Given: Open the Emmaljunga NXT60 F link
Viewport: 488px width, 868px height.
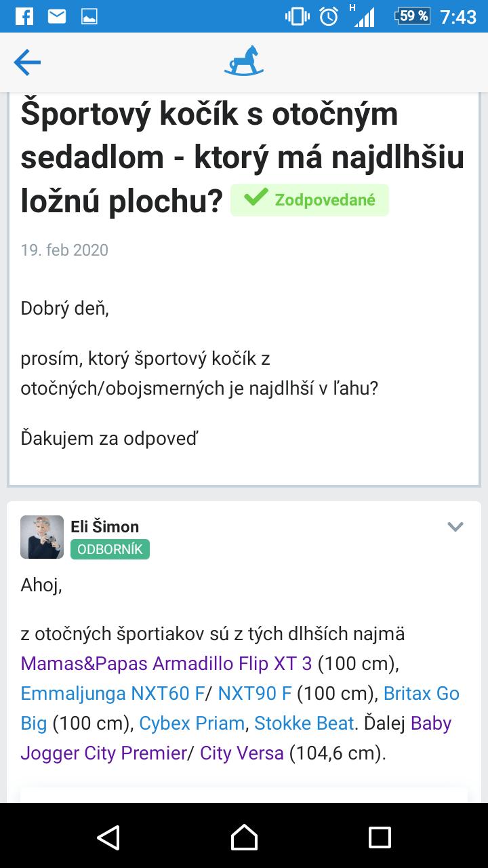Looking at the screenshot, I should coord(113,694).
